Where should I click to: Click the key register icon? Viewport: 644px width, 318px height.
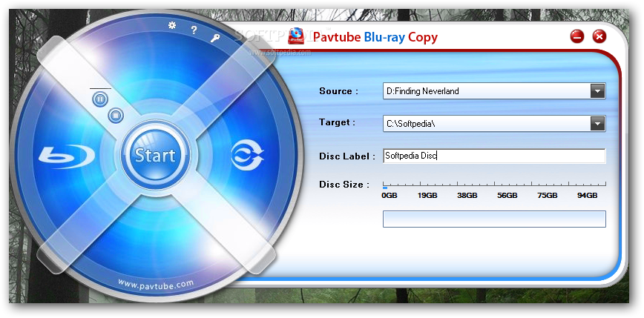click(x=215, y=39)
